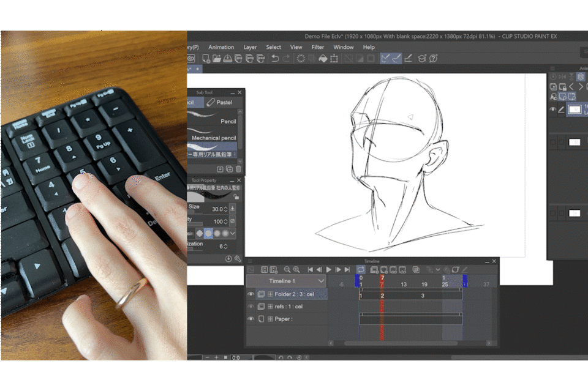Expand the Folder 2 : 3 : cel track
The width and height of the screenshot is (588, 391).
(x=270, y=294)
